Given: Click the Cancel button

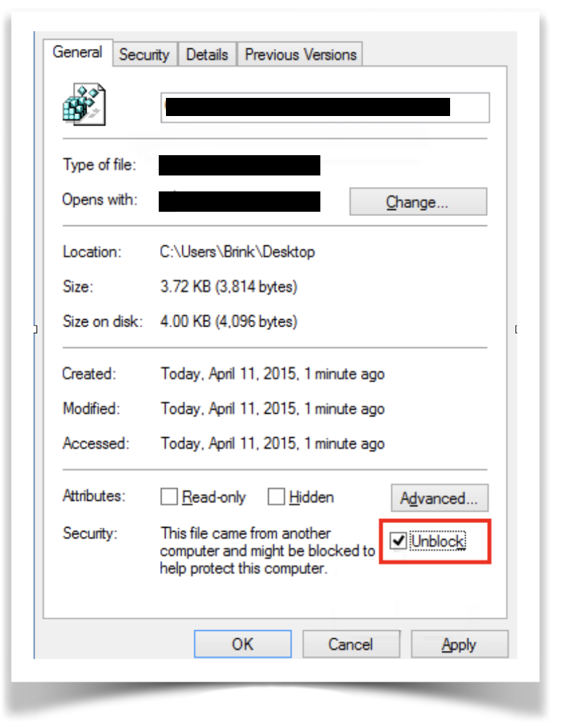Looking at the screenshot, I should (x=352, y=644).
